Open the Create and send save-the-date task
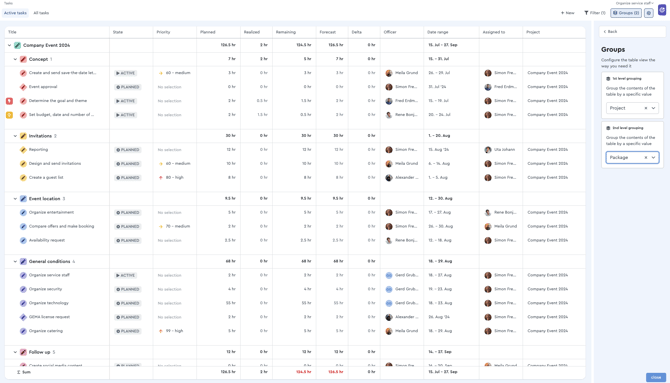Screen dimensions: 670x383 tap(62, 73)
